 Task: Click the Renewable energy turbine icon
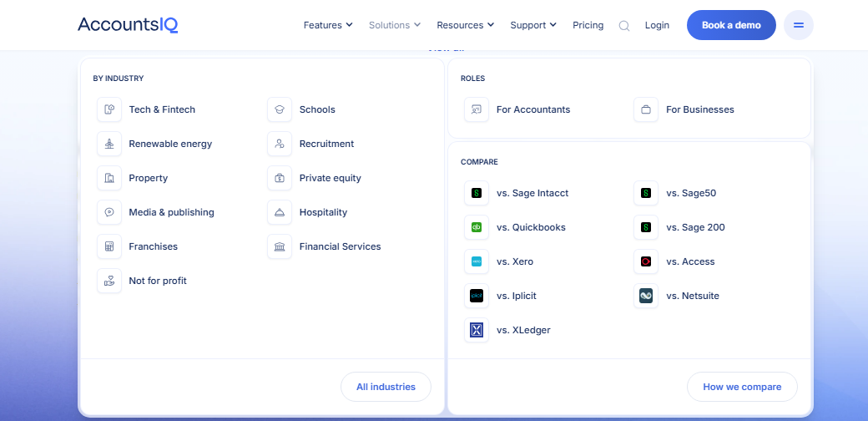(x=109, y=144)
